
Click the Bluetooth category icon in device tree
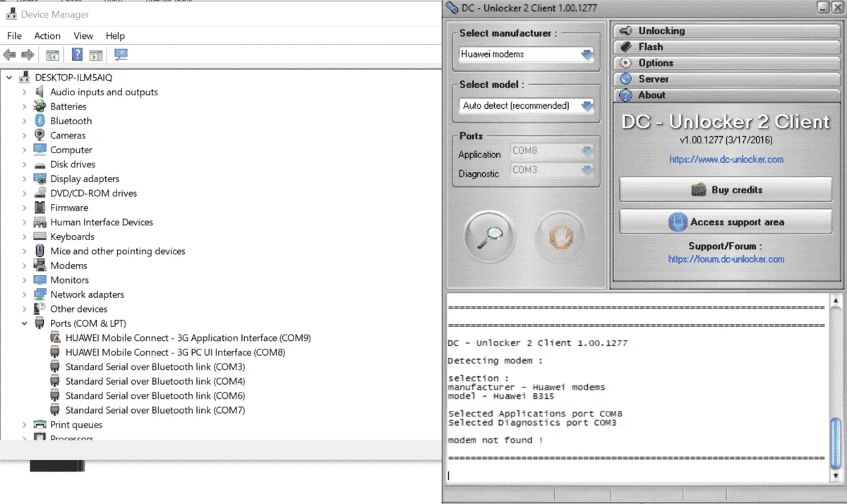[40, 121]
